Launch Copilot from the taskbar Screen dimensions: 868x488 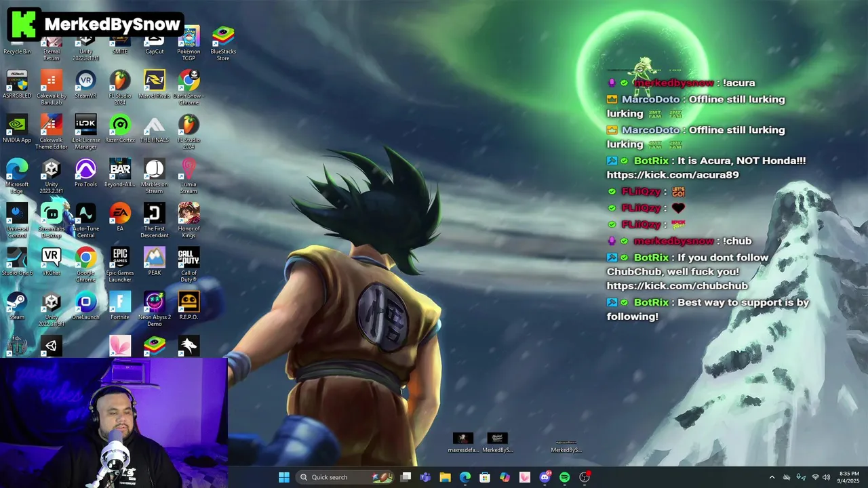[x=505, y=477]
